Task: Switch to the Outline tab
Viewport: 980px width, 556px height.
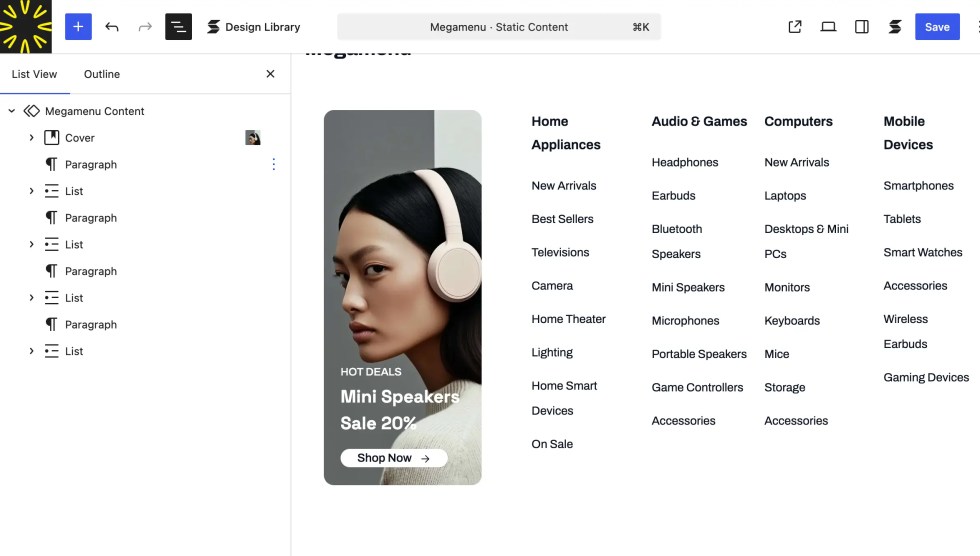Action: (x=102, y=74)
